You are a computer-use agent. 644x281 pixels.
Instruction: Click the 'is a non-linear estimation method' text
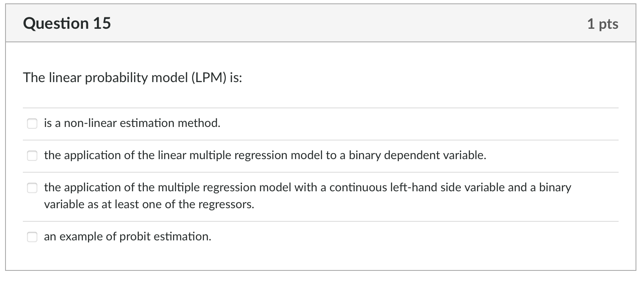pyautogui.click(x=131, y=123)
